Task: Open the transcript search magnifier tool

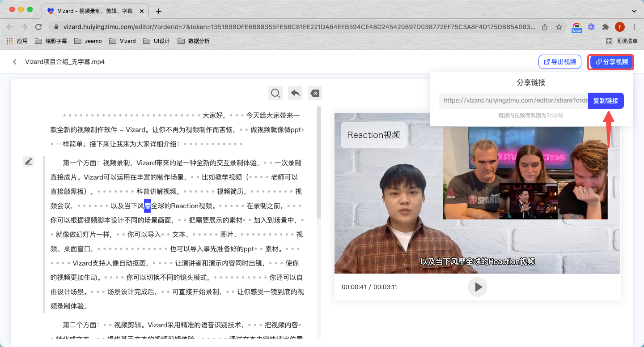Action: (x=275, y=93)
